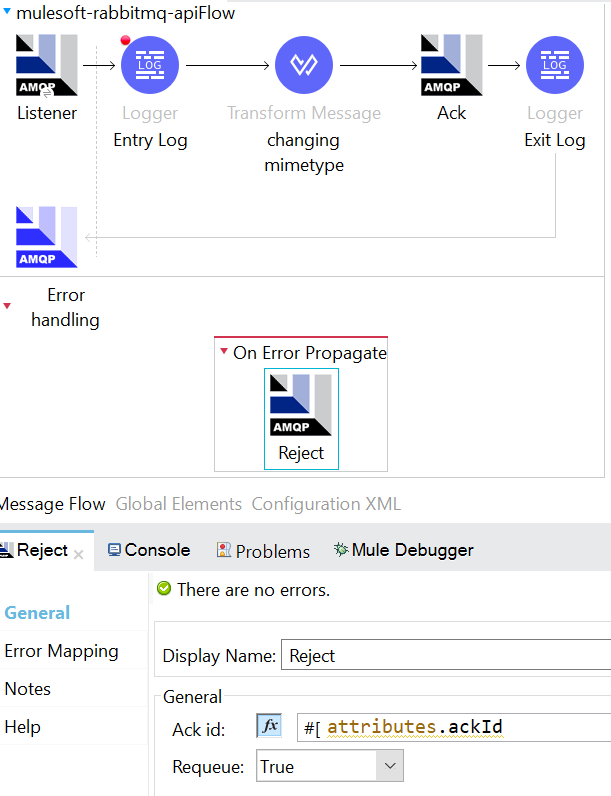Collapse the On Error Propagate scope

[x=223, y=353]
